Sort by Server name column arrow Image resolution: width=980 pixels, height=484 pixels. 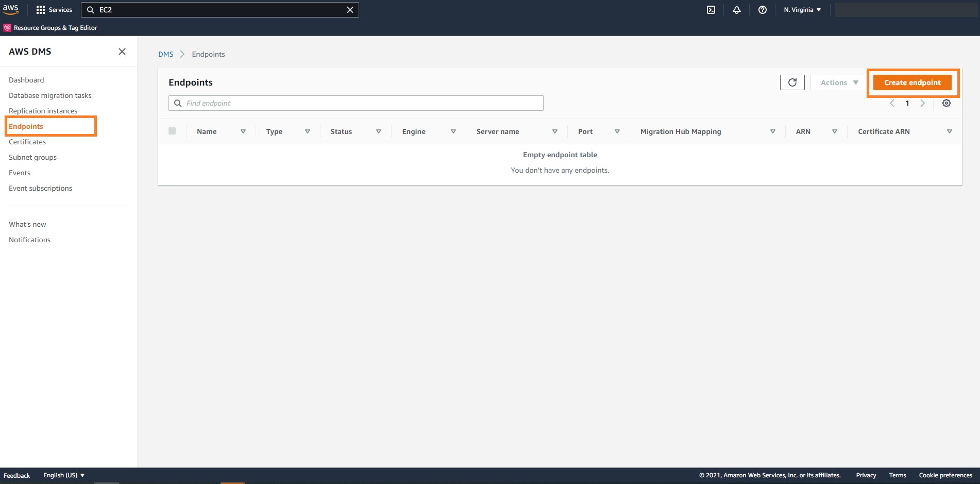555,131
